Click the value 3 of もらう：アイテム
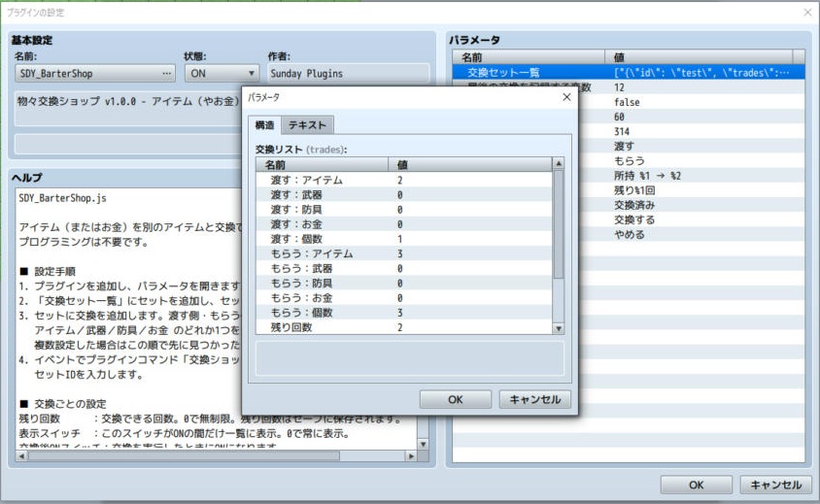 (400, 253)
